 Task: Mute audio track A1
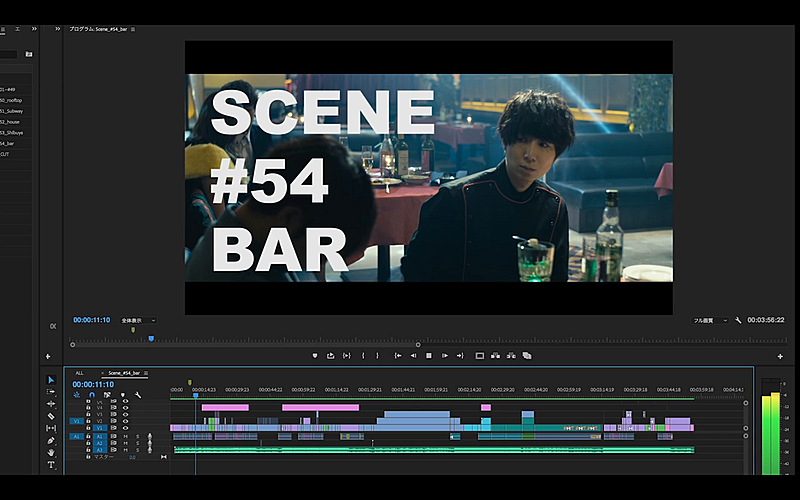pyautogui.click(x=125, y=437)
